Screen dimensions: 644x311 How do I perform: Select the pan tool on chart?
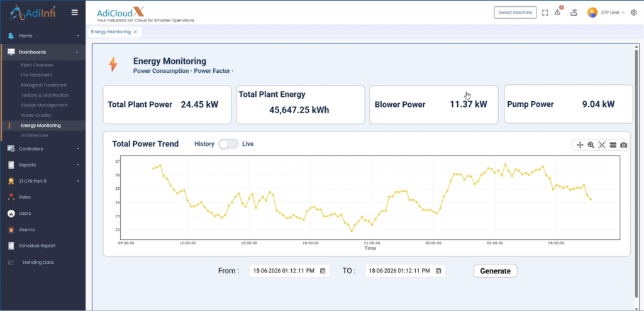tap(580, 145)
